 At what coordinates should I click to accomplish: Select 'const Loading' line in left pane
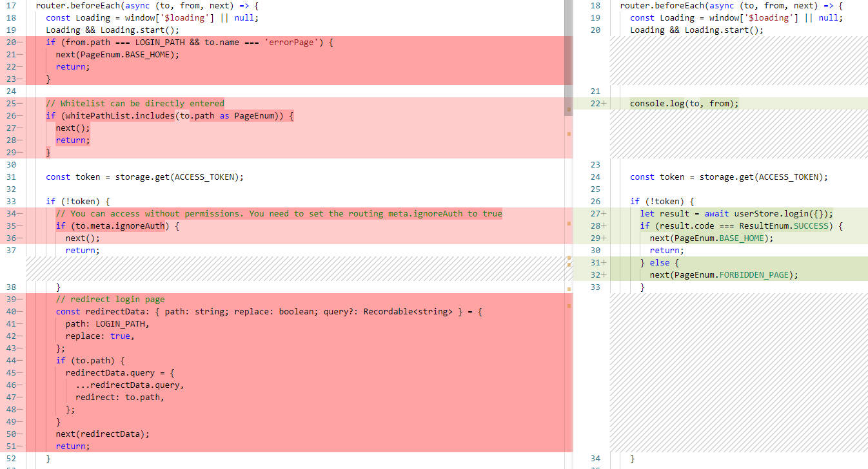[152, 17]
